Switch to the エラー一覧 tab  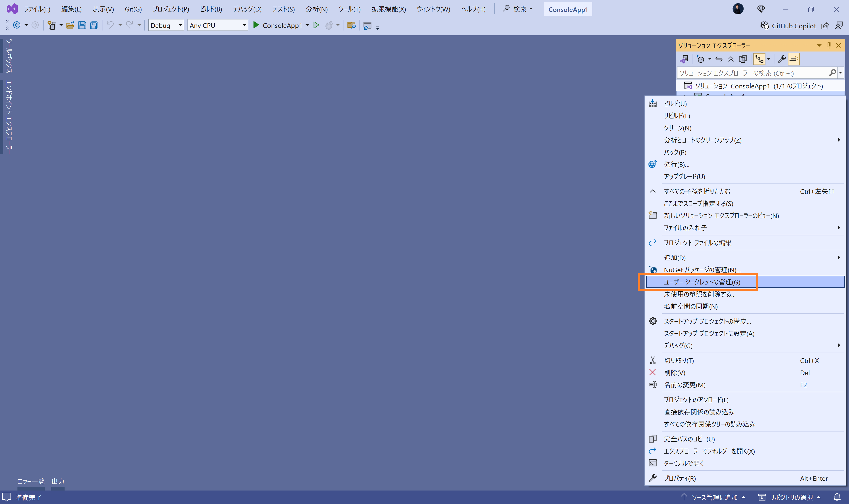tap(31, 481)
